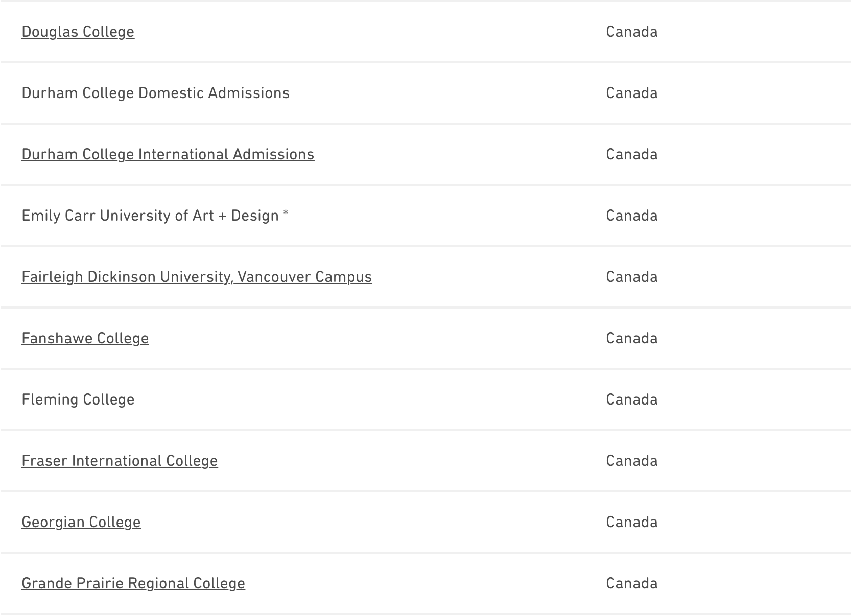The width and height of the screenshot is (851, 616).
Task: Go to the Georgian College link
Action: pyautogui.click(x=81, y=522)
